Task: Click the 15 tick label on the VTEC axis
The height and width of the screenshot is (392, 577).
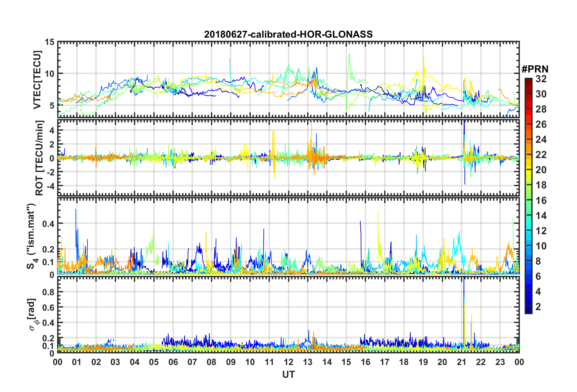Action: [x=49, y=42]
